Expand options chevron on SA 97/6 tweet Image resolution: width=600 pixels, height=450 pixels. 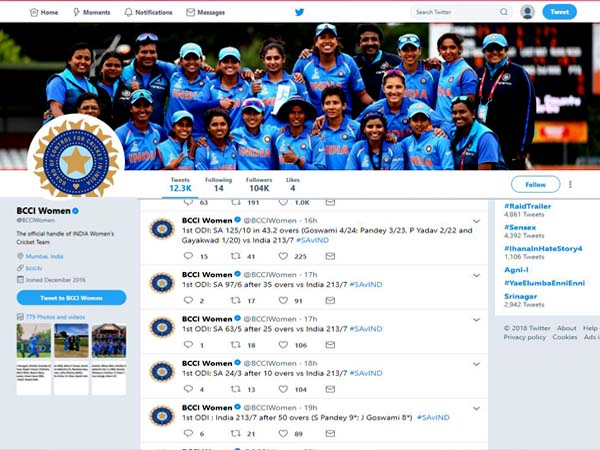pos(476,276)
